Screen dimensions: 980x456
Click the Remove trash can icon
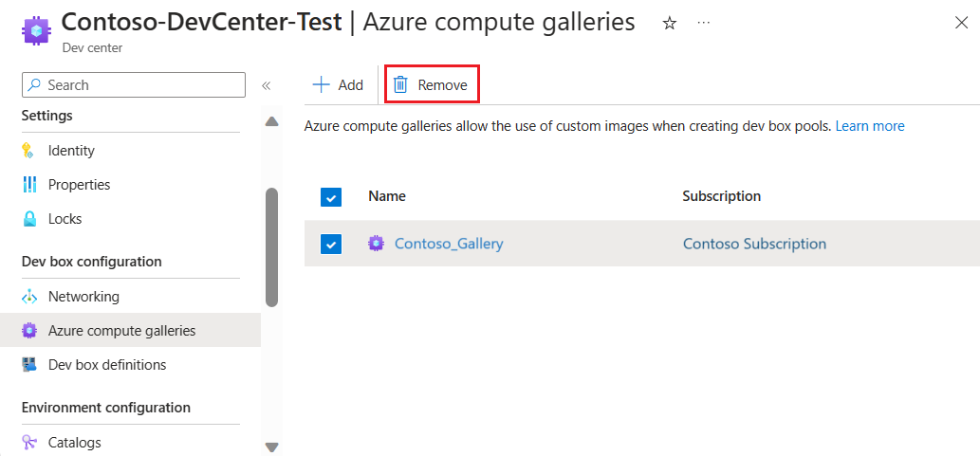point(401,84)
